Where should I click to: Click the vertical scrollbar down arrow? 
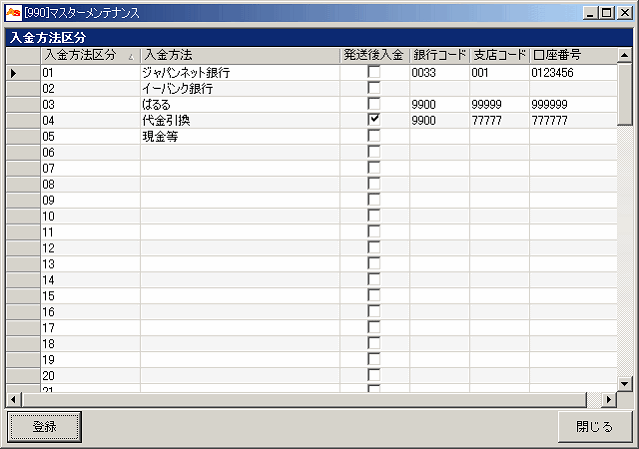624,383
